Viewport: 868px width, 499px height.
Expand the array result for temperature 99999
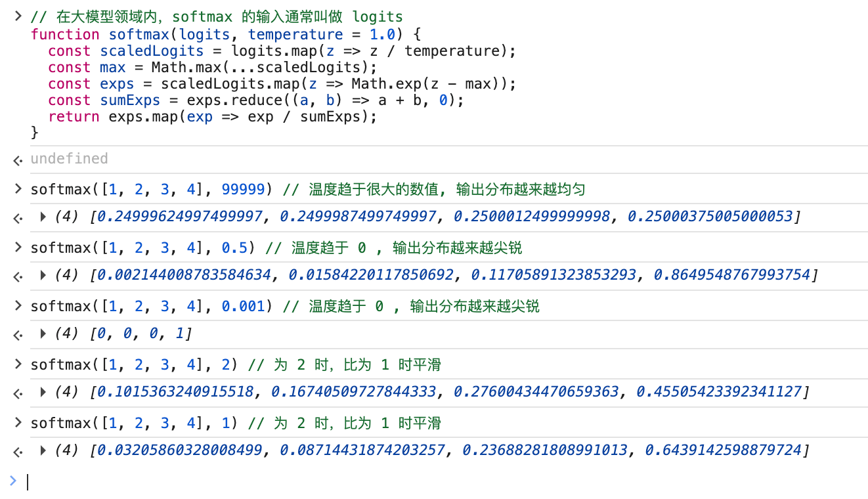(43, 217)
